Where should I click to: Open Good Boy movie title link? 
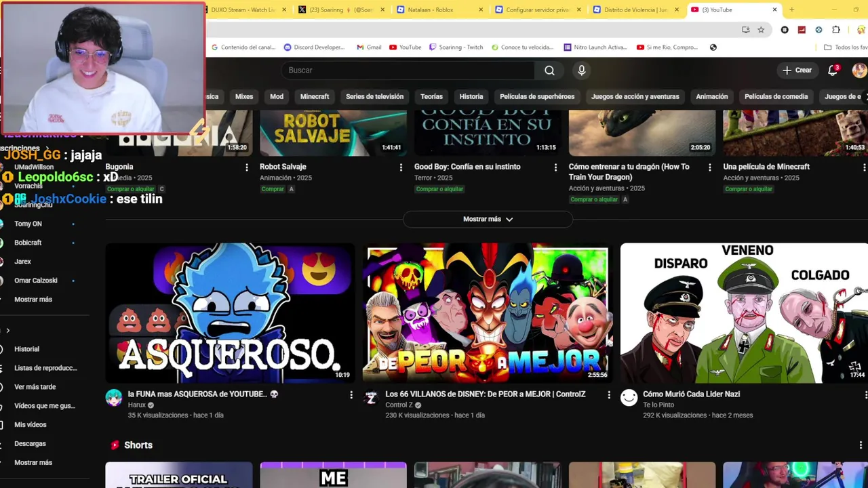click(467, 167)
